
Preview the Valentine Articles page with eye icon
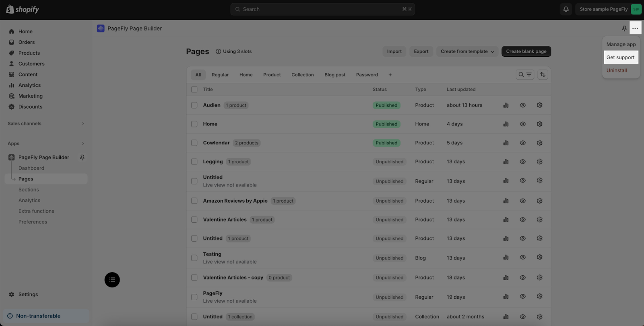coord(523,219)
